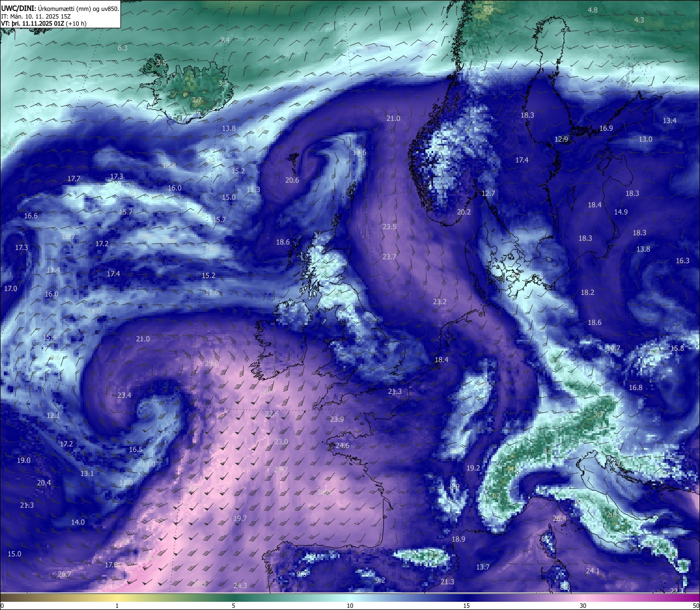Image resolution: width=700 pixels, height=610 pixels.
Task: Click the 15.8 value on the map
Action: click(x=677, y=348)
